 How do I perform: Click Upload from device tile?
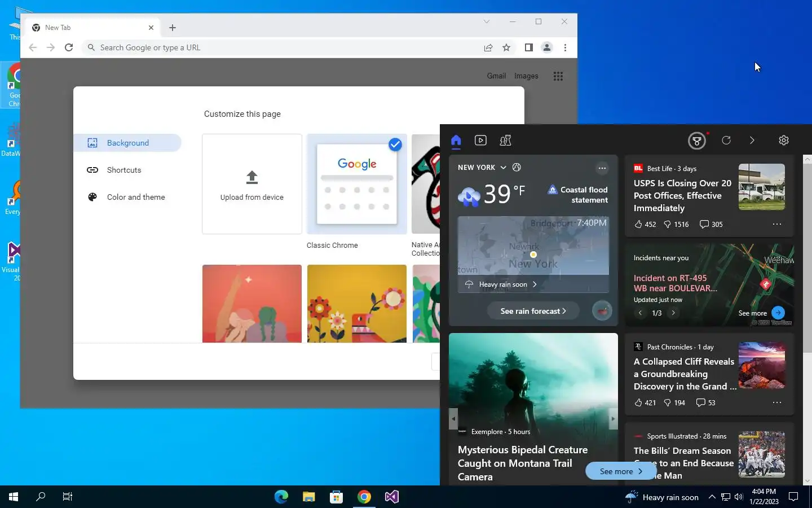tap(252, 184)
